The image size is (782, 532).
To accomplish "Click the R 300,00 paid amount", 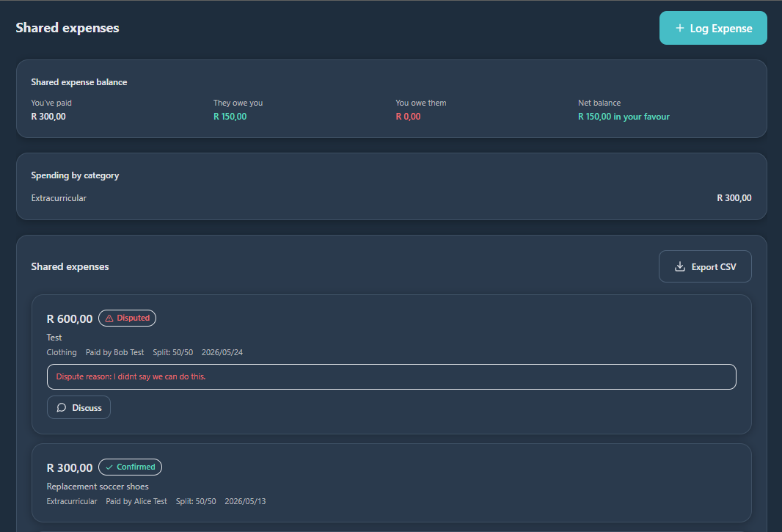I will pyautogui.click(x=48, y=116).
